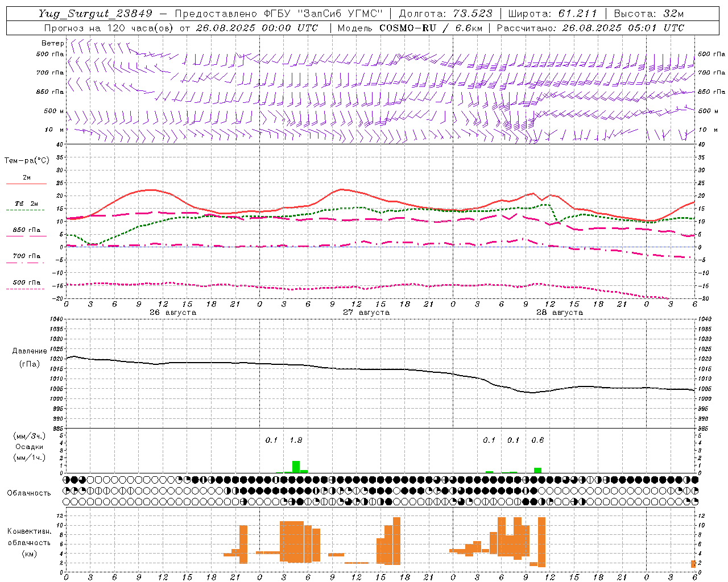
Task: Click the Высота: 32м header field
Action: (x=648, y=14)
